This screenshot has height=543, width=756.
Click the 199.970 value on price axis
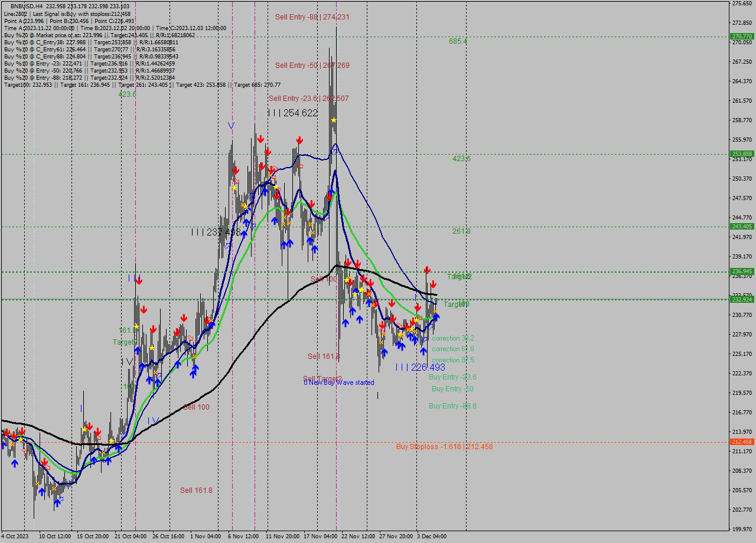tap(742, 529)
